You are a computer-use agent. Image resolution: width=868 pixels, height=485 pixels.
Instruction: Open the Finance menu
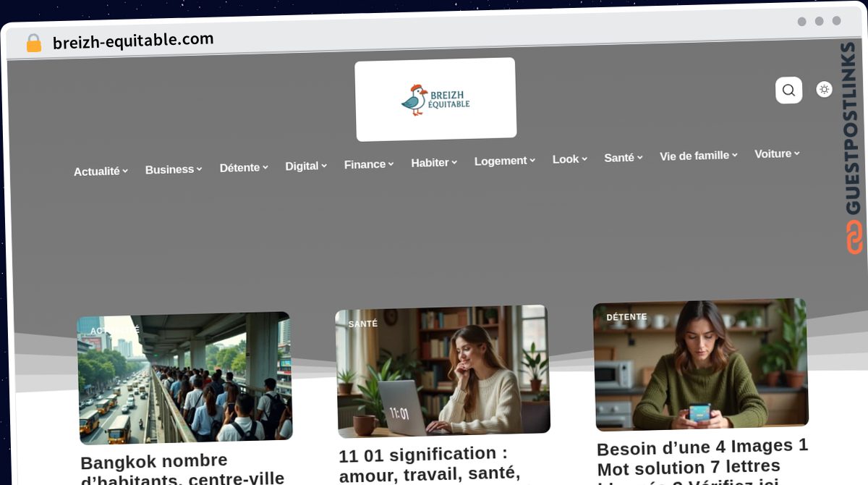coord(369,164)
